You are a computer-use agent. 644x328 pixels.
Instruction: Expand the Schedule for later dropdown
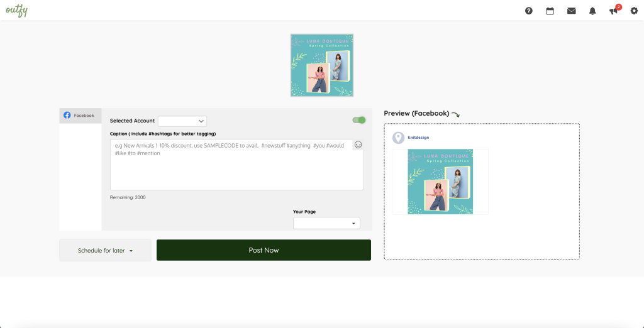(x=105, y=250)
